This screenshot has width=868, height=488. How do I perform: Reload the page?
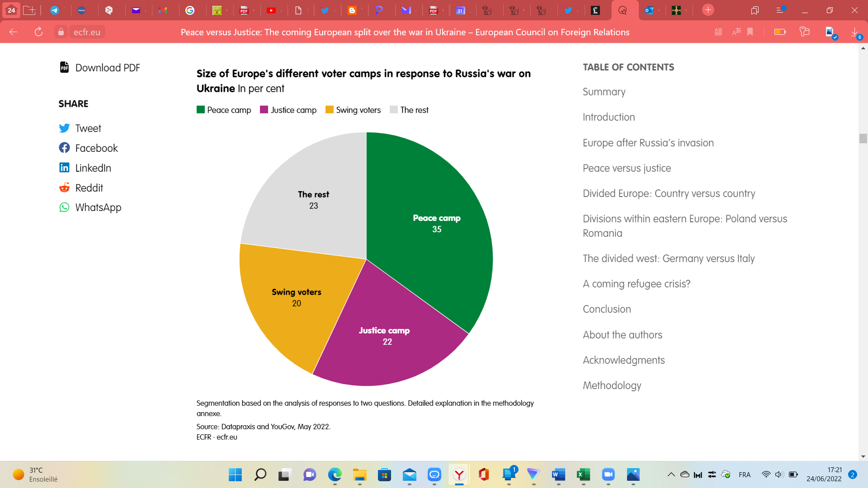tap(38, 32)
